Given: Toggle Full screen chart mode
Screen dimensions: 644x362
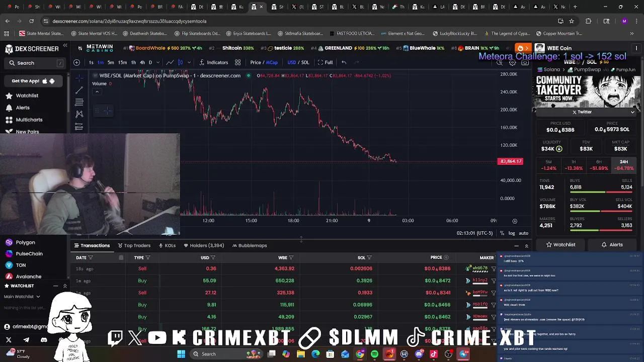Looking at the screenshot, I should tap(325, 62).
